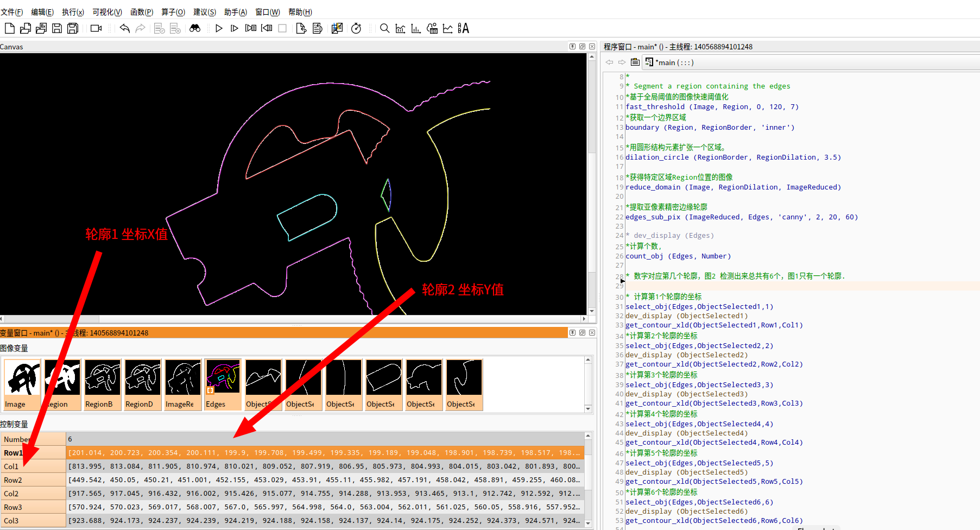Click the fast_threshold code line
980x530 pixels.
(x=712, y=107)
